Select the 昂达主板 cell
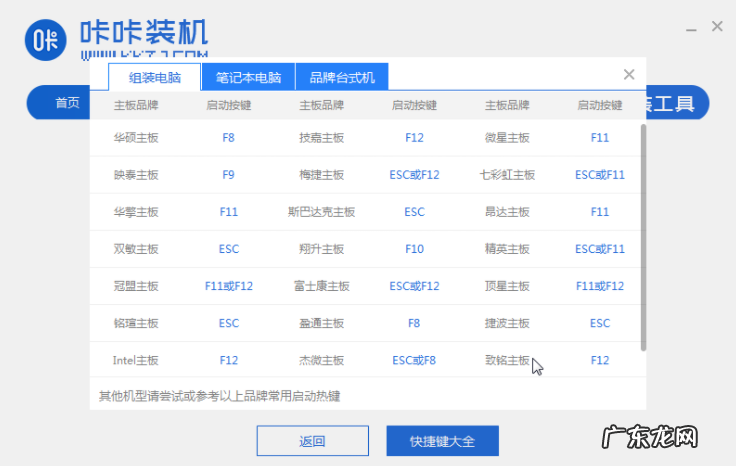 pyautogui.click(x=507, y=212)
